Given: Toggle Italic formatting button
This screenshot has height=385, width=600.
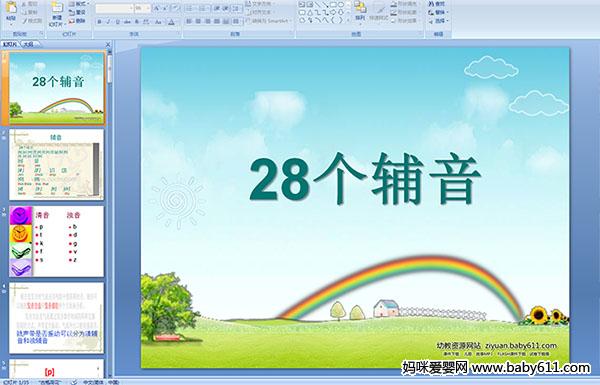Looking at the screenshot, I should [108, 22].
